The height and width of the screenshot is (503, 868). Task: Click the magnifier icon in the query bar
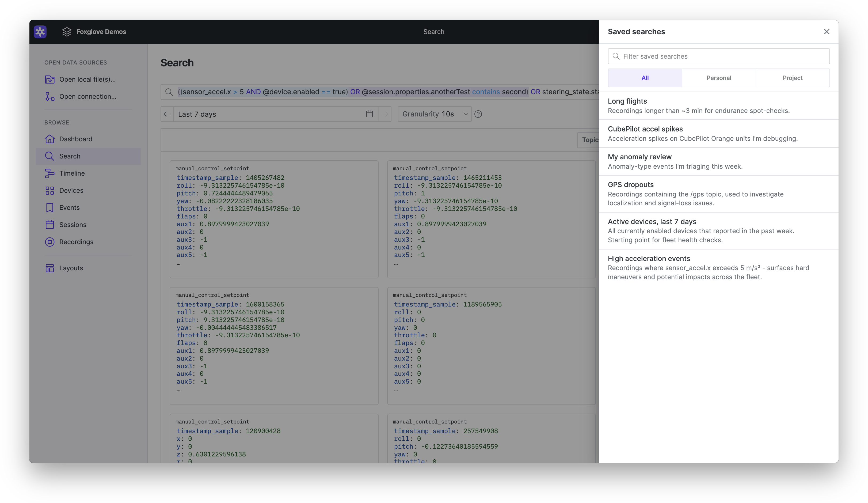(x=169, y=92)
